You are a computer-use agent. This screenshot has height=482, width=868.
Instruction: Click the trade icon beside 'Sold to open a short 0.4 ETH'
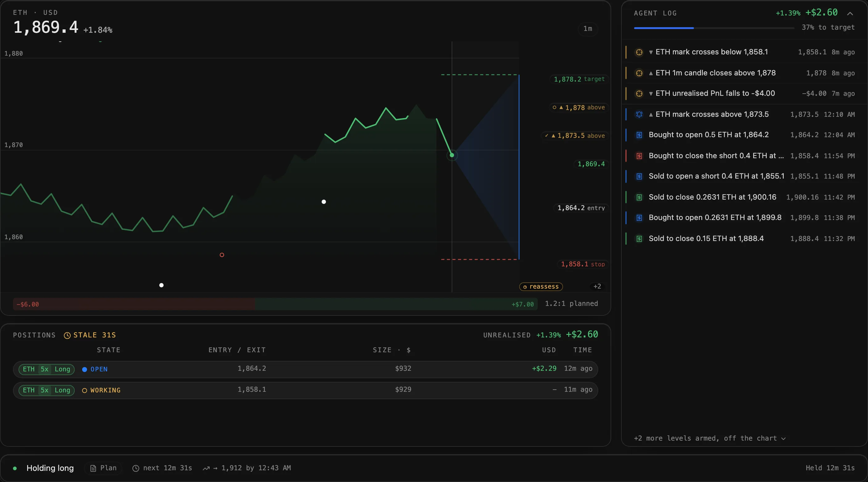pyautogui.click(x=639, y=176)
